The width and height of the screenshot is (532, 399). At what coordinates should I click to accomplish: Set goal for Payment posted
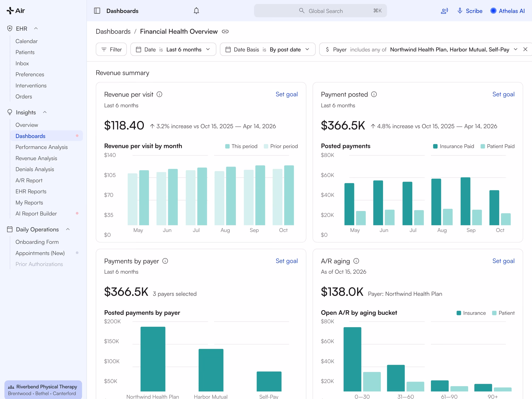coord(503,94)
